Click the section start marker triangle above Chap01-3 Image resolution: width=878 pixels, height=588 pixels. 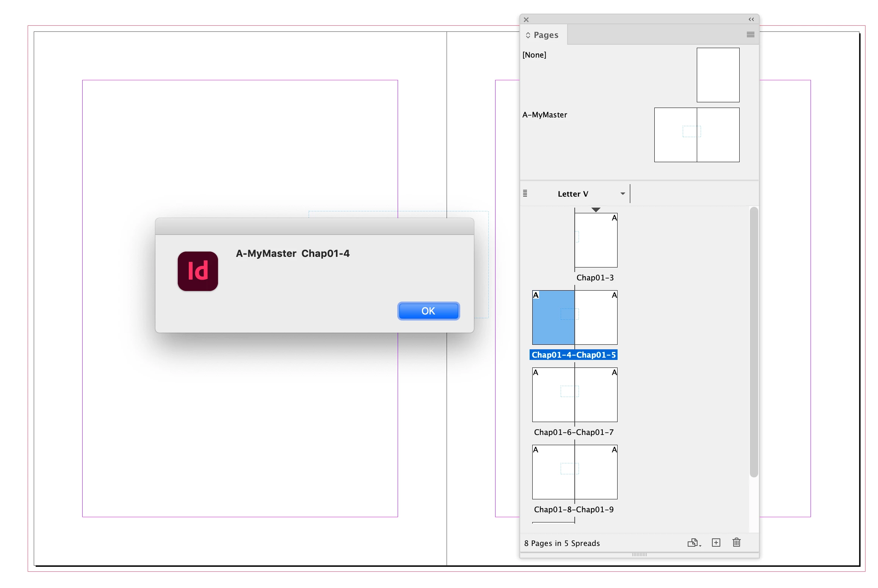[596, 210]
